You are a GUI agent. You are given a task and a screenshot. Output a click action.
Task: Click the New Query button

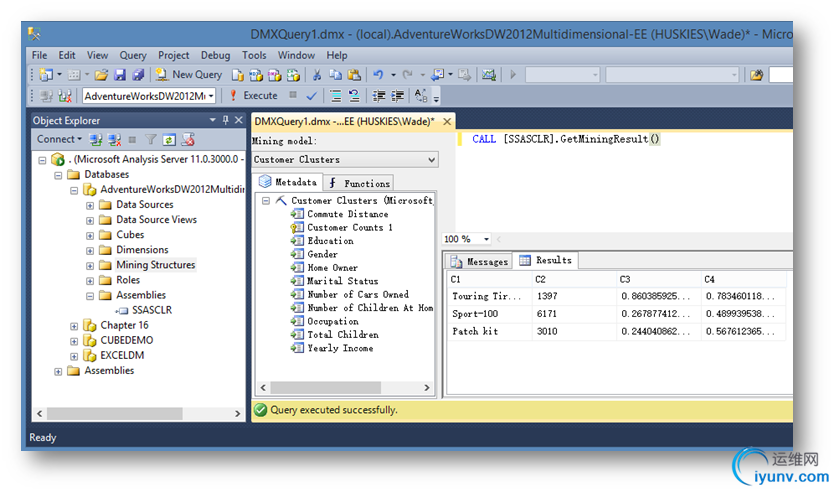pyautogui.click(x=189, y=75)
